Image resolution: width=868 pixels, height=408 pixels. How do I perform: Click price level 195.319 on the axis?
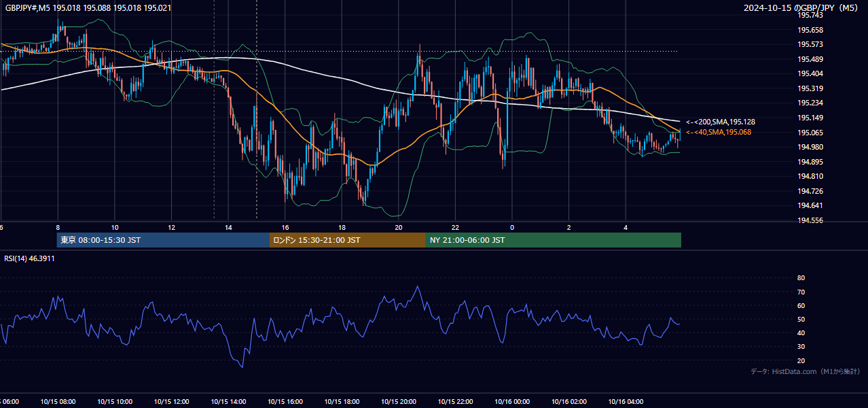[x=811, y=88]
